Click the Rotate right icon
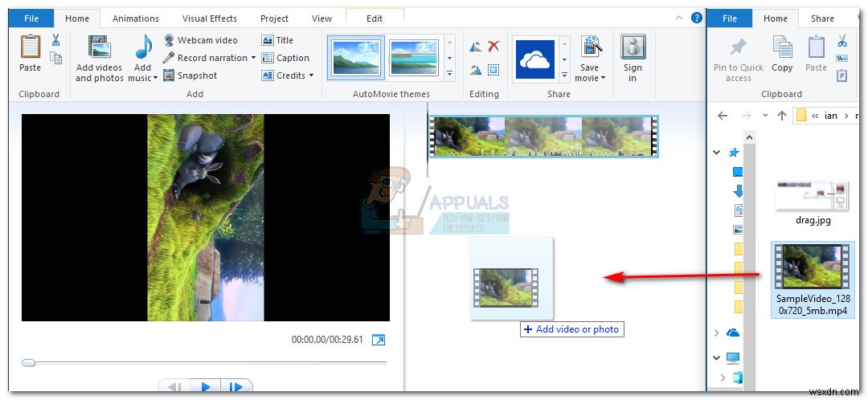Screen dimensions: 868x400 pyautogui.click(x=476, y=70)
